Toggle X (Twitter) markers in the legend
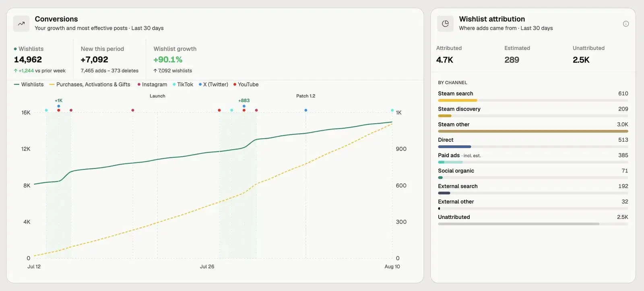644x291 pixels. pos(213,85)
